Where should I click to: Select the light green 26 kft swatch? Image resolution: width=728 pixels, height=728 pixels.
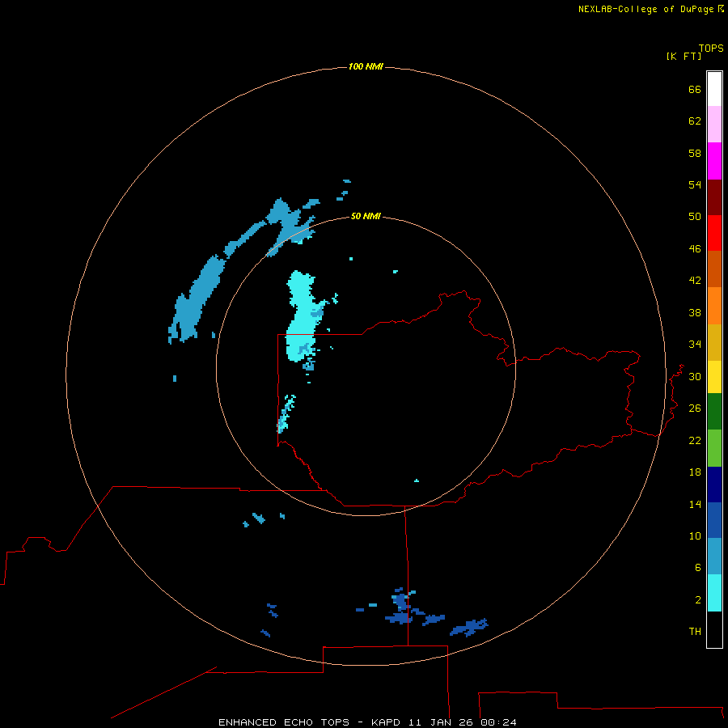coord(714,448)
